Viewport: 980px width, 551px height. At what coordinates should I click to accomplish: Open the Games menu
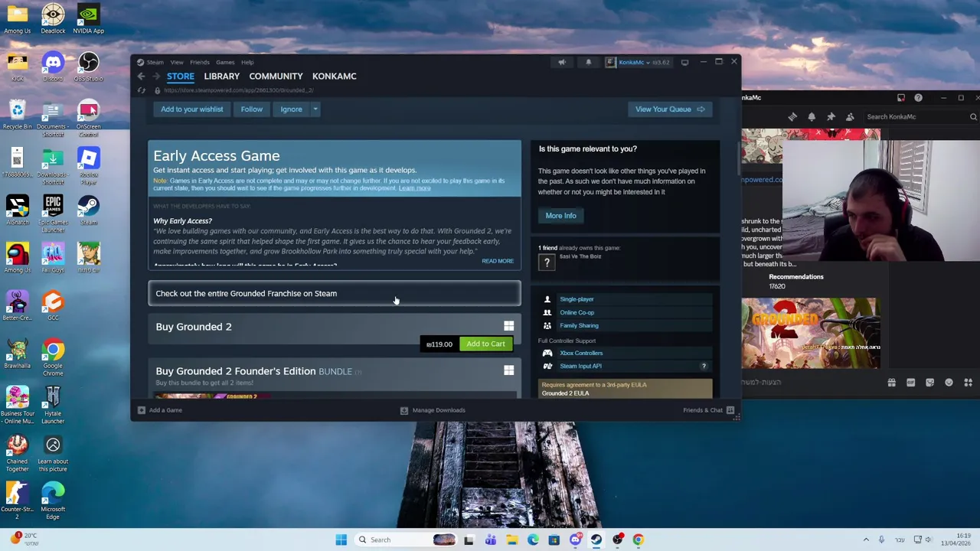pyautogui.click(x=225, y=62)
